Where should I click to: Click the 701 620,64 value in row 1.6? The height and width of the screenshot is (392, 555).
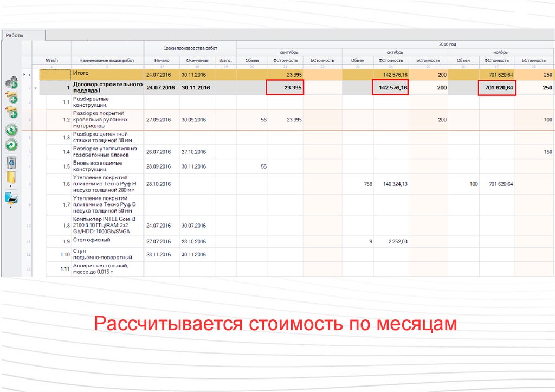[x=501, y=184]
